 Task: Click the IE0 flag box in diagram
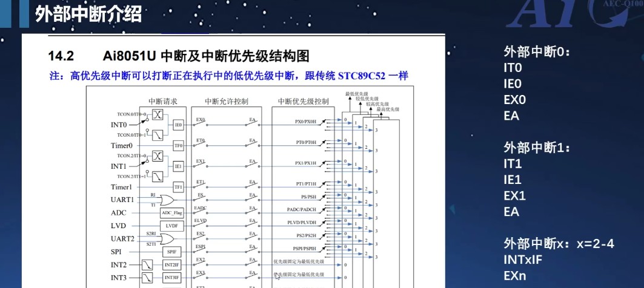point(178,124)
